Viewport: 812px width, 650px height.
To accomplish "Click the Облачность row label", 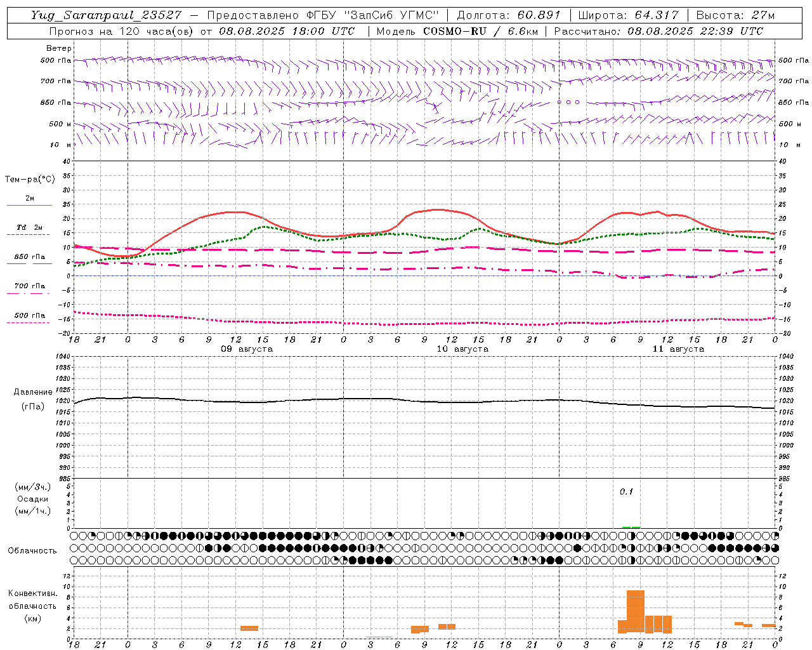I will pos(32,551).
